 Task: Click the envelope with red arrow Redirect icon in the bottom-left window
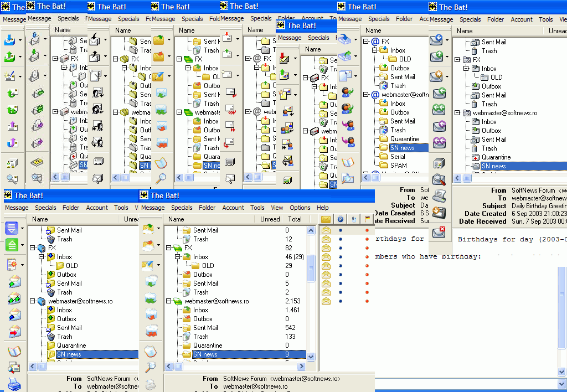[14, 332]
